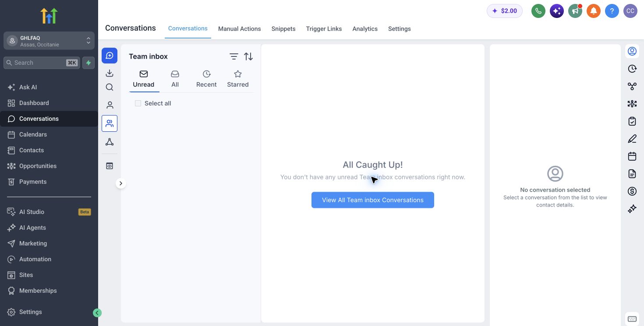This screenshot has width=644, height=326.
Task: Click the sidebar Search field
Action: tap(42, 63)
